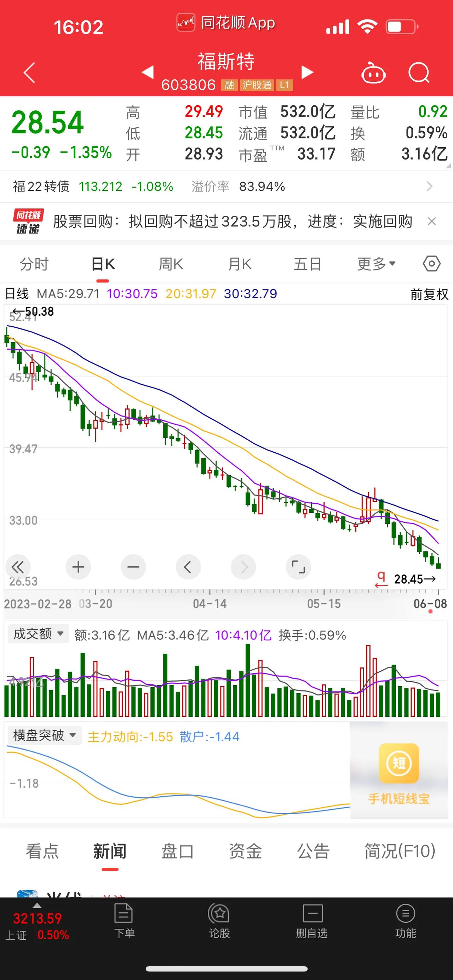Switch to 周K chart tab

tap(171, 264)
